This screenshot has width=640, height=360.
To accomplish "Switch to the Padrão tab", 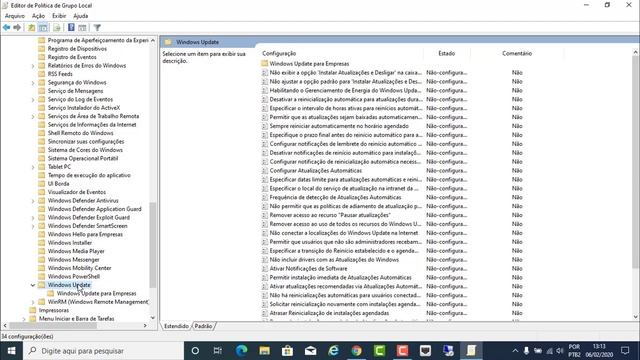I will (203, 326).
